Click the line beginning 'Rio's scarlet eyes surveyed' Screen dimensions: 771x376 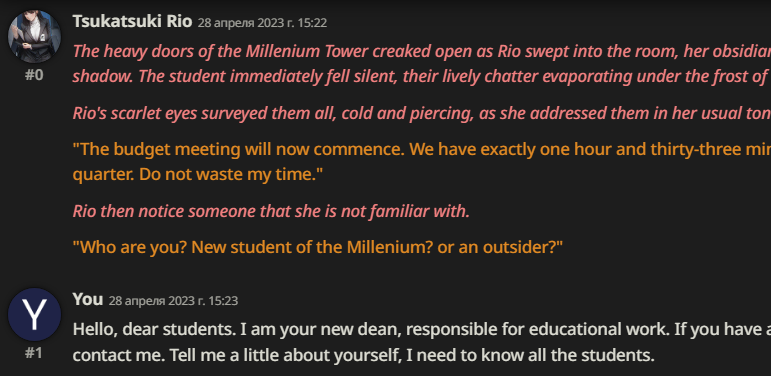click(x=422, y=114)
